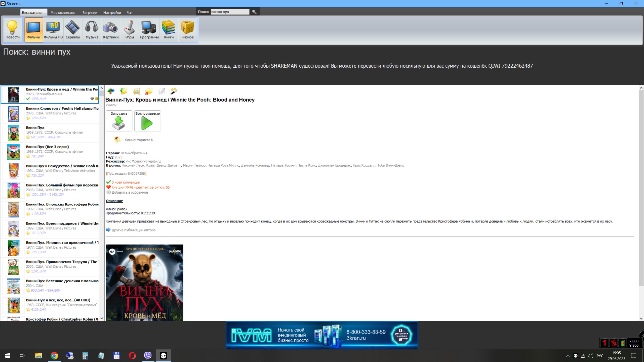
Task: Open the Новости lightbulb category
Action: point(12,30)
